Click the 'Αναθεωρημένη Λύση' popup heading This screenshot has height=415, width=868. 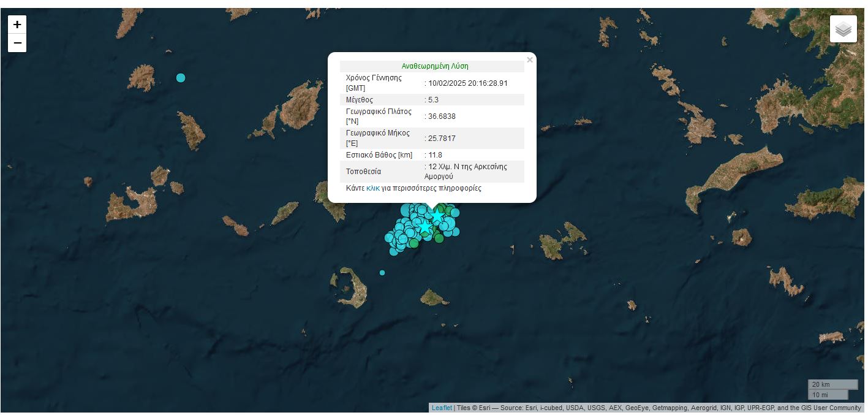(434, 66)
